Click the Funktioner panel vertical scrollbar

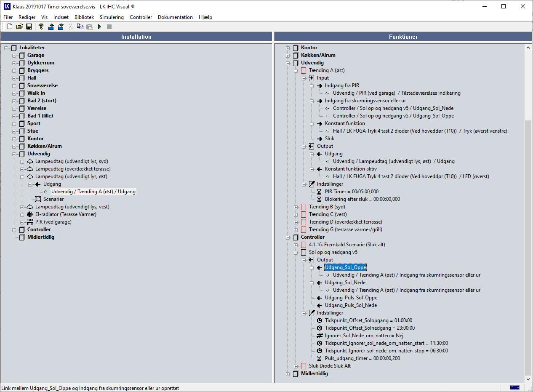pyautogui.click(x=528, y=244)
